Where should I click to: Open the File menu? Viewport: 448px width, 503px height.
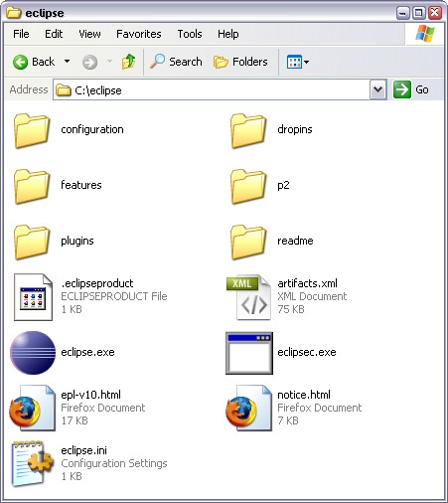click(x=21, y=34)
